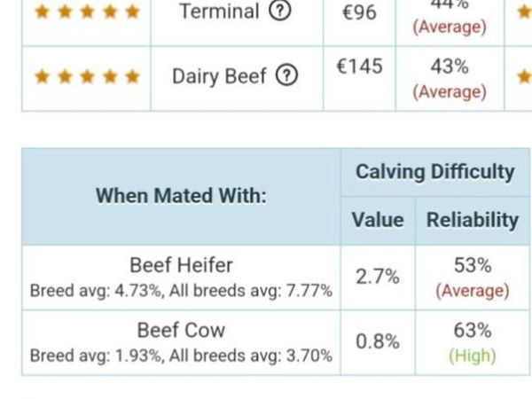
Task: Click the Dairy Beef index label
Action: pyautogui.click(x=219, y=76)
